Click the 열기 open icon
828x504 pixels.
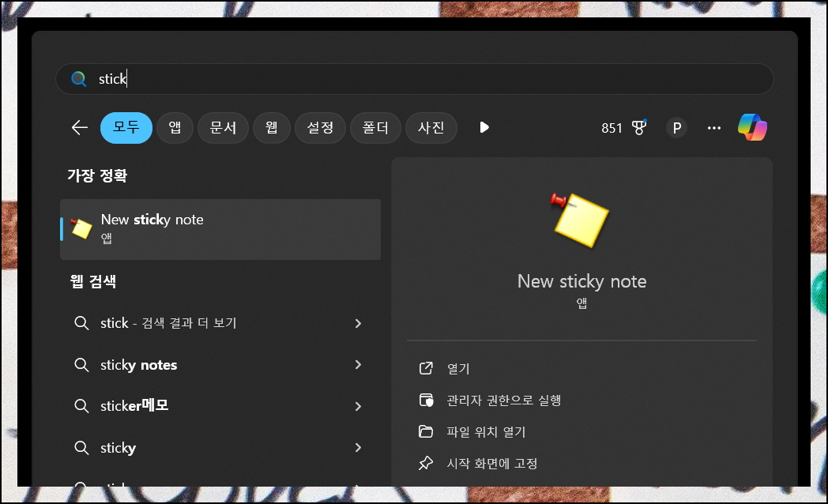coord(426,368)
